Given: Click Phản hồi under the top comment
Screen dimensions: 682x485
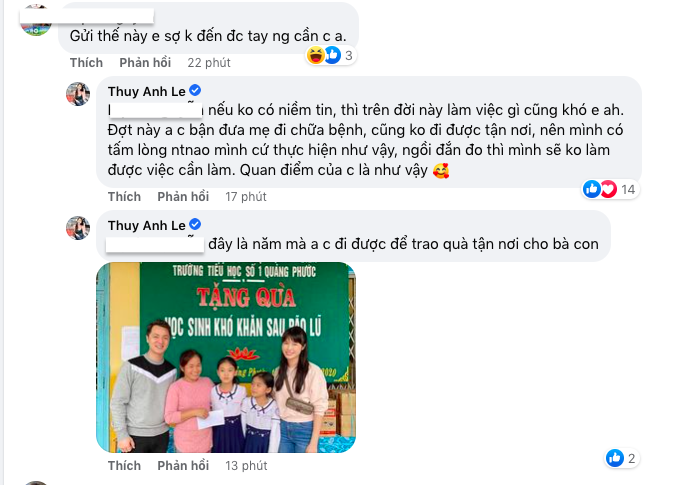Looking at the screenshot, I should click(x=145, y=63).
